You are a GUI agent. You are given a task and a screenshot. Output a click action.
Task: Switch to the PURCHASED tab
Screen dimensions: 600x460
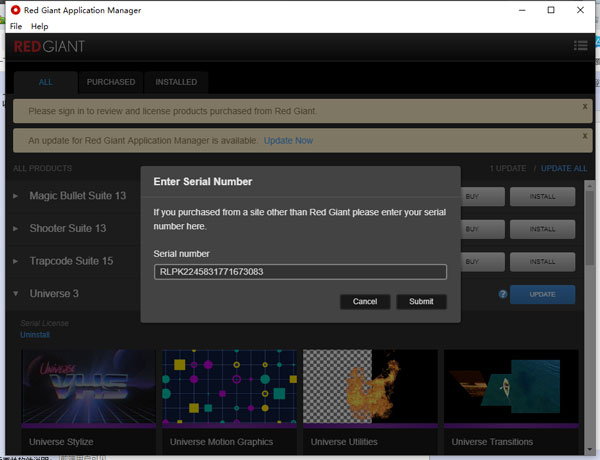tap(111, 82)
